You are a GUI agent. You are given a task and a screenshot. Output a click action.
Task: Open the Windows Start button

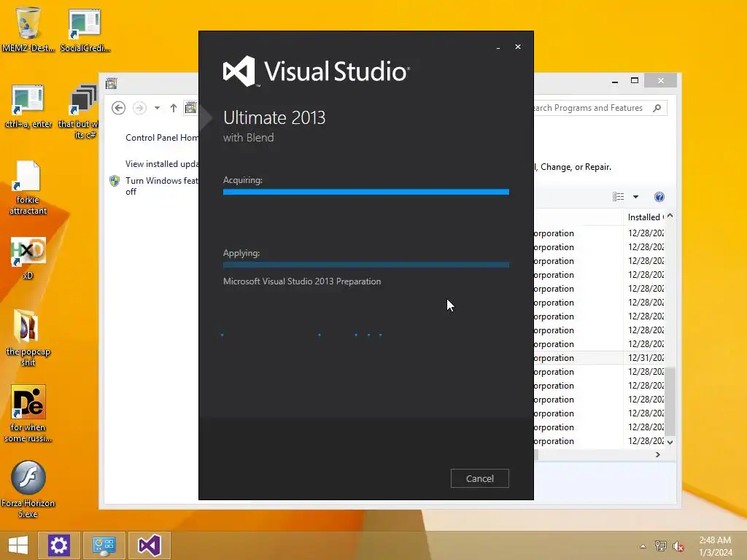(18, 545)
